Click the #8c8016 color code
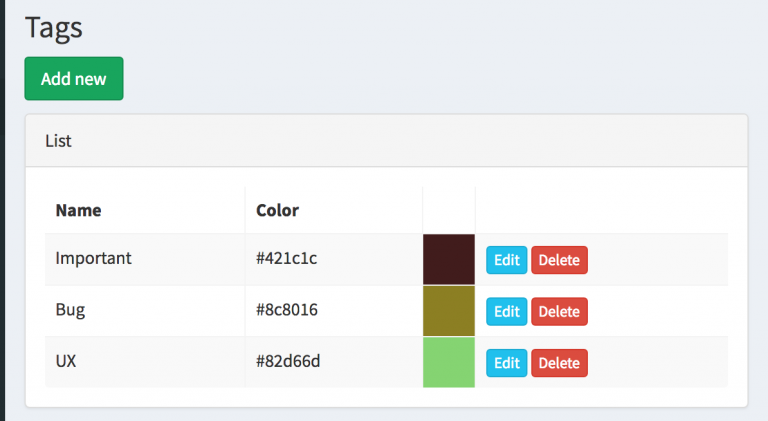Screen dimensions: 768x421 (287, 310)
